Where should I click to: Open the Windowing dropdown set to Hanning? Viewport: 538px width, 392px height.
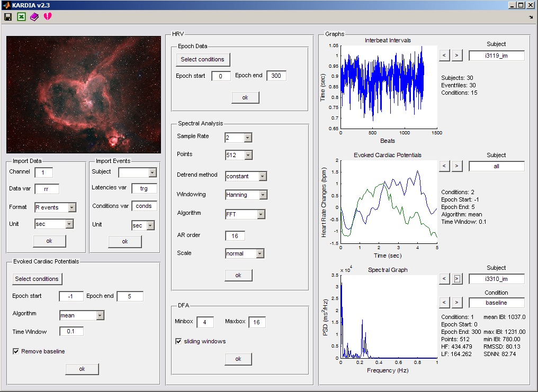263,195
